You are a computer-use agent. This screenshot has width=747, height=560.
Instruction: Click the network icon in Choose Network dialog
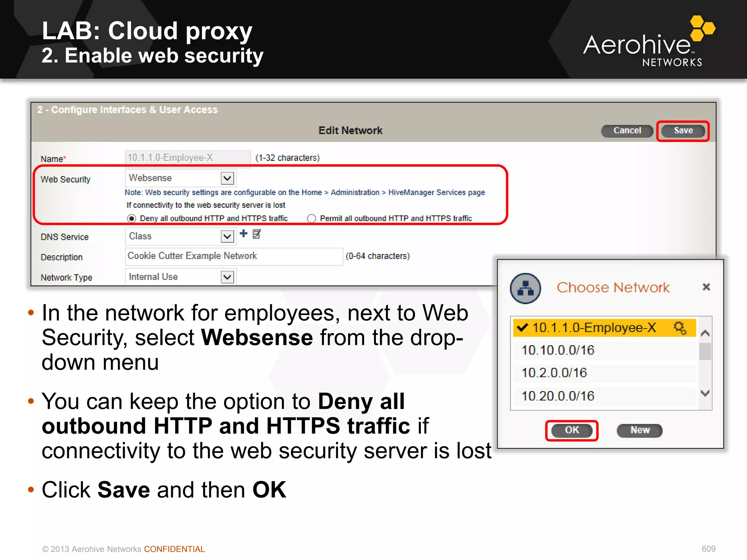pos(525,288)
